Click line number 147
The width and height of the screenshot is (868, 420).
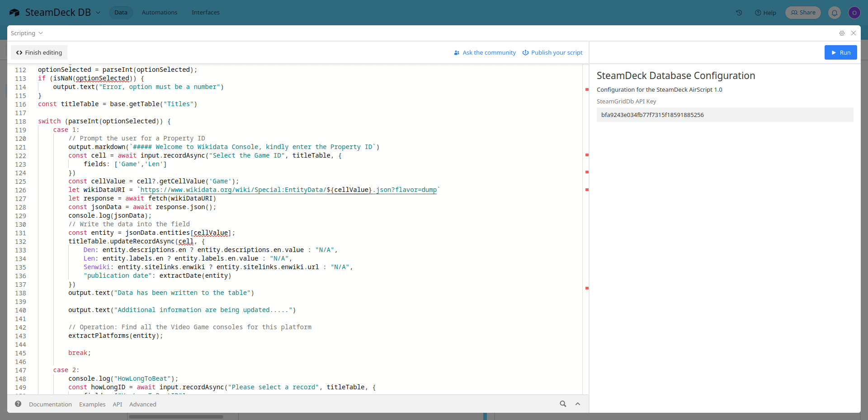(x=21, y=370)
